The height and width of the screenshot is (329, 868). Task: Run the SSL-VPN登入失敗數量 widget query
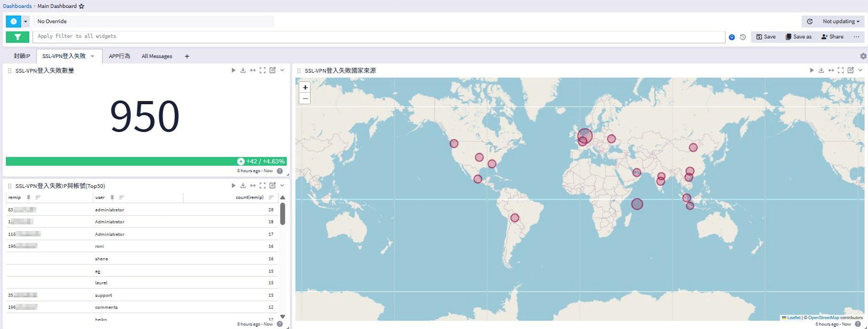[233, 70]
